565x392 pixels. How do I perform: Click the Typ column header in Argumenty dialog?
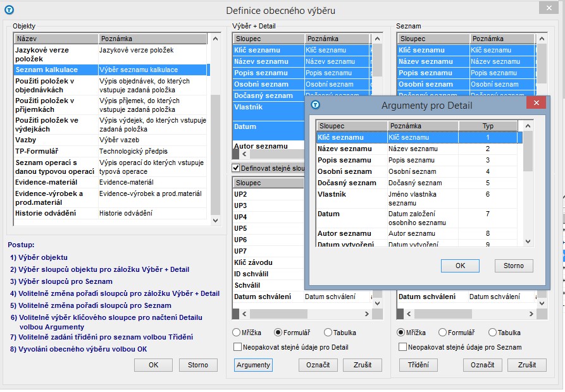click(488, 126)
